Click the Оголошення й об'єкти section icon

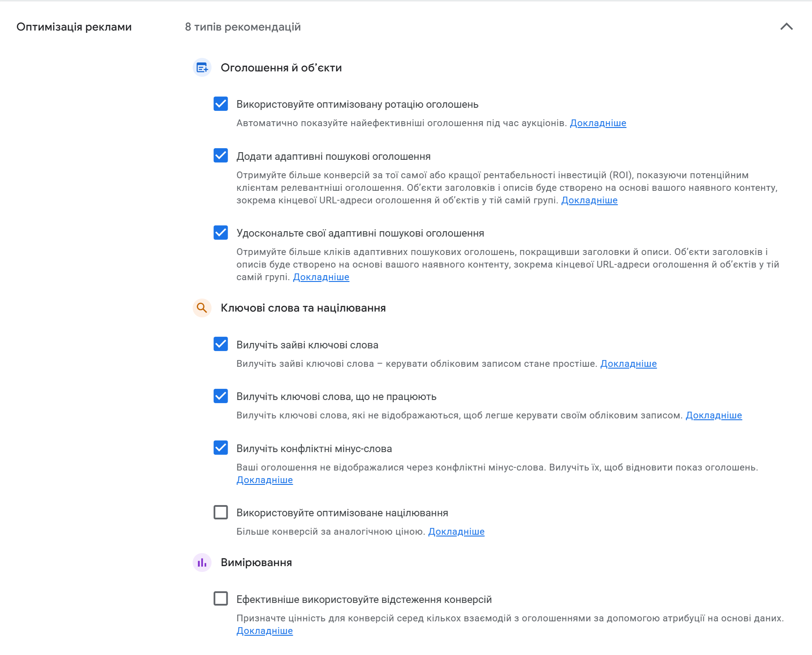coord(202,68)
